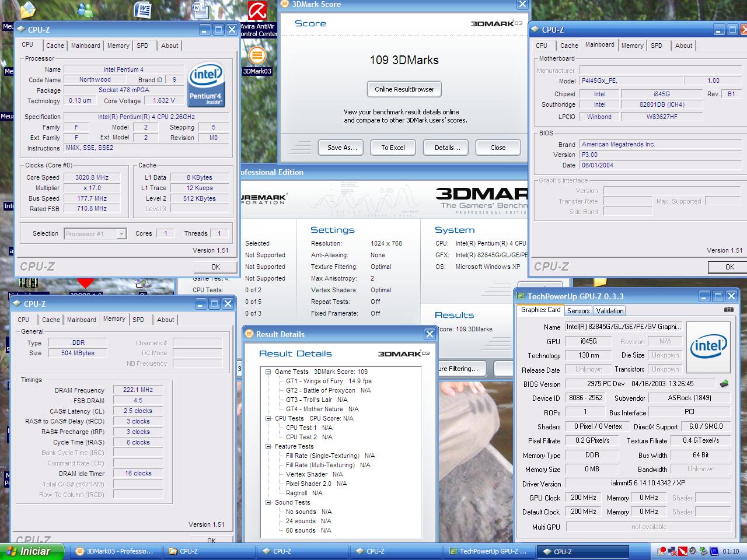Click the Intel Pentium 4 logo in CPU-Z
This screenshot has height=560, width=747.
pos(205,85)
